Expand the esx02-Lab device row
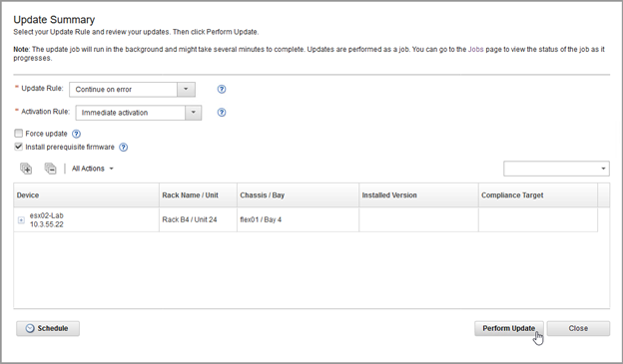The image size is (623, 364). click(x=21, y=220)
